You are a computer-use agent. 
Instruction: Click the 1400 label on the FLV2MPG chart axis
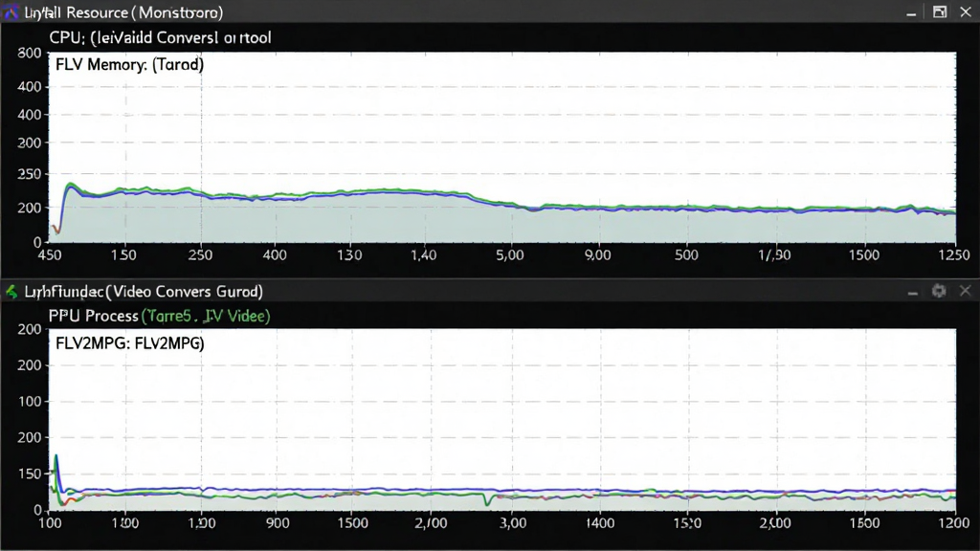600,523
